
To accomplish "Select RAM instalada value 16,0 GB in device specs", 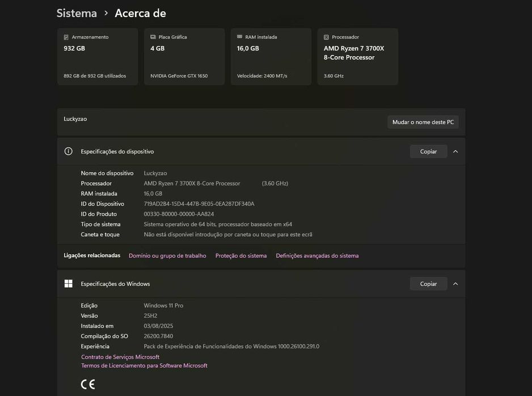I will [x=153, y=194].
